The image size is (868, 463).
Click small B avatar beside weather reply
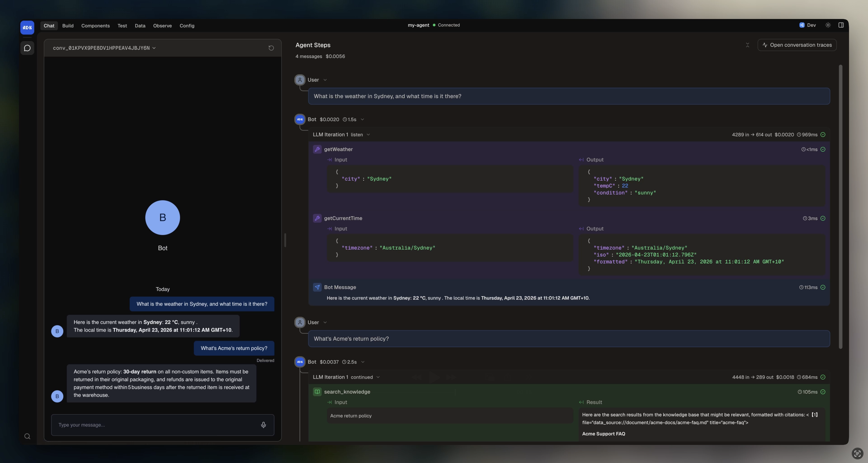(x=57, y=331)
